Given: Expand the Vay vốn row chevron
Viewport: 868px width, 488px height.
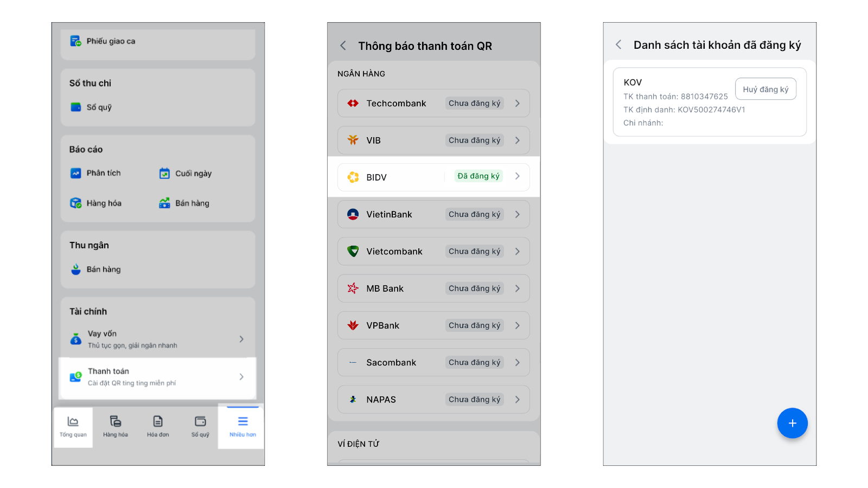Looking at the screenshot, I should pos(241,339).
